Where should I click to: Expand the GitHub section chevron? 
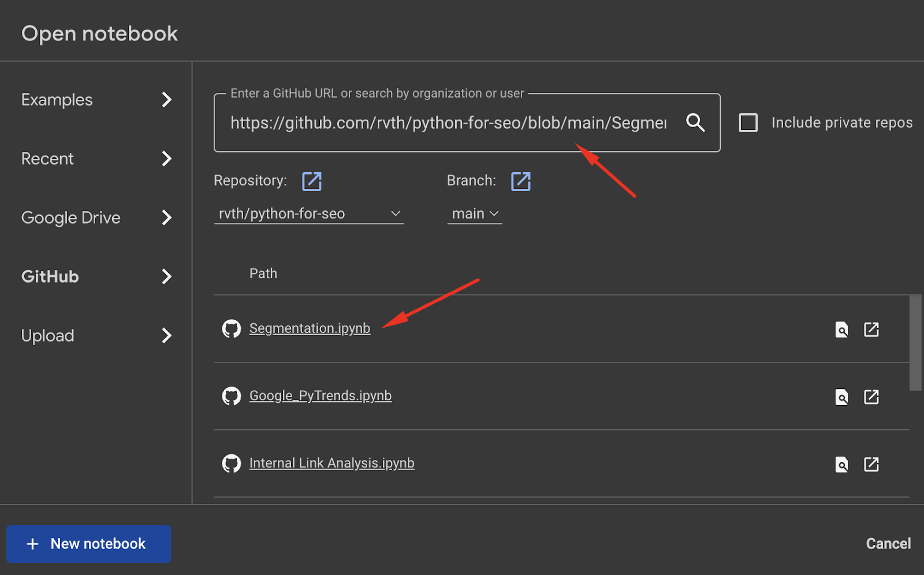coord(167,277)
